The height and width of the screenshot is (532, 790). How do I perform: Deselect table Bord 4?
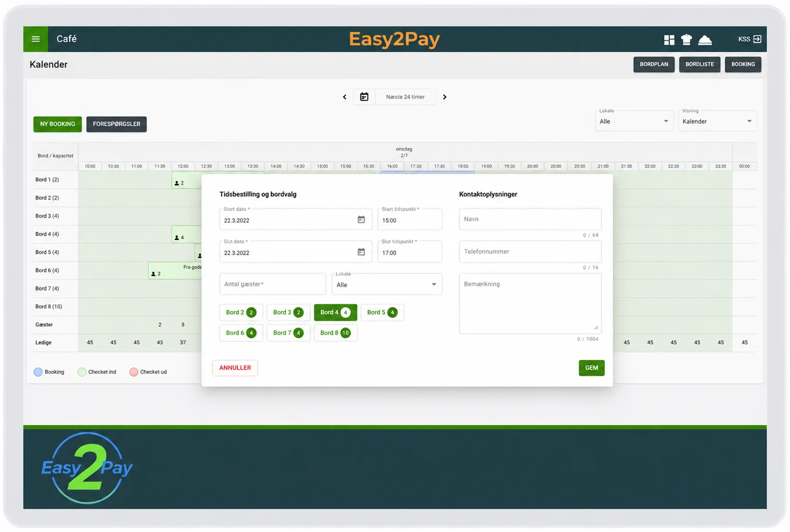coord(335,312)
